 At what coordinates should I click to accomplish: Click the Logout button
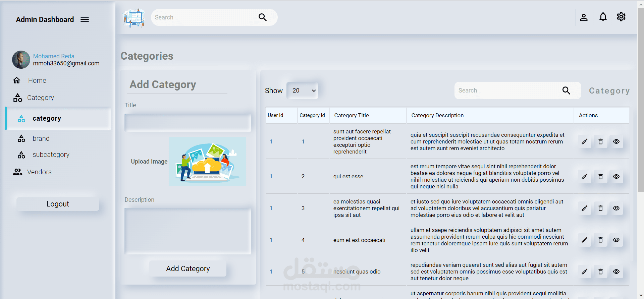point(58,204)
